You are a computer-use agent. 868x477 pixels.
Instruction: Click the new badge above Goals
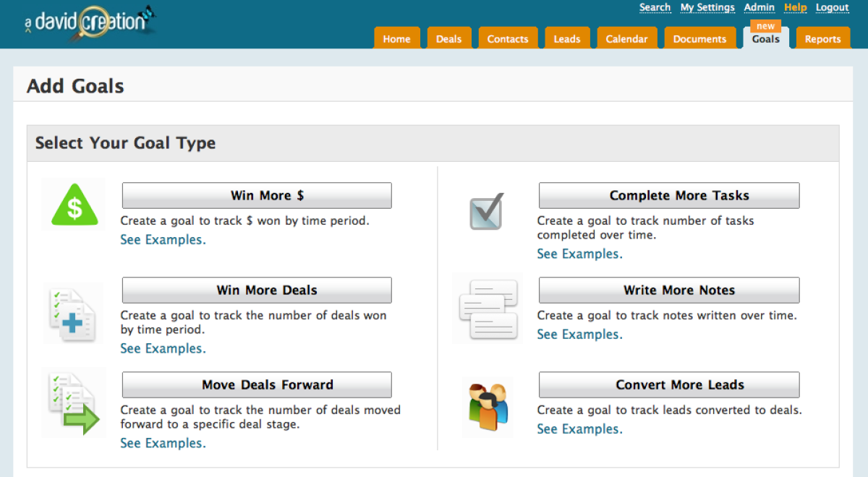[765, 25]
